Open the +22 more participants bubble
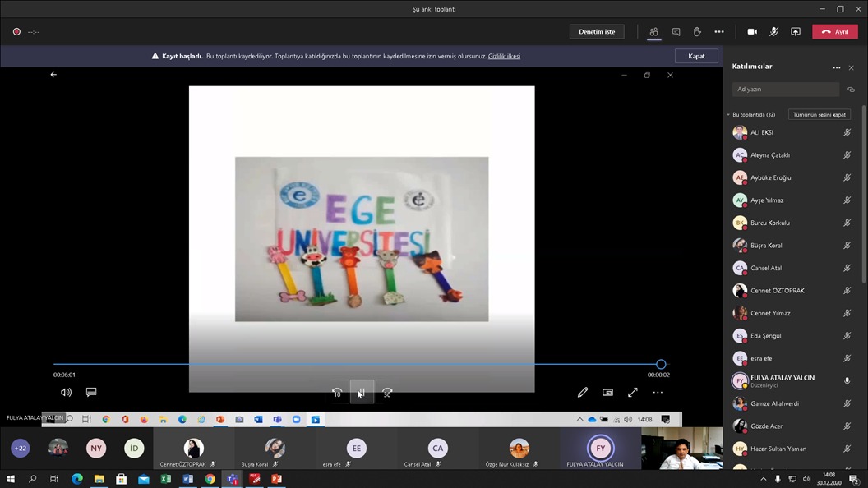Screen dimensions: 868x488 point(21,449)
